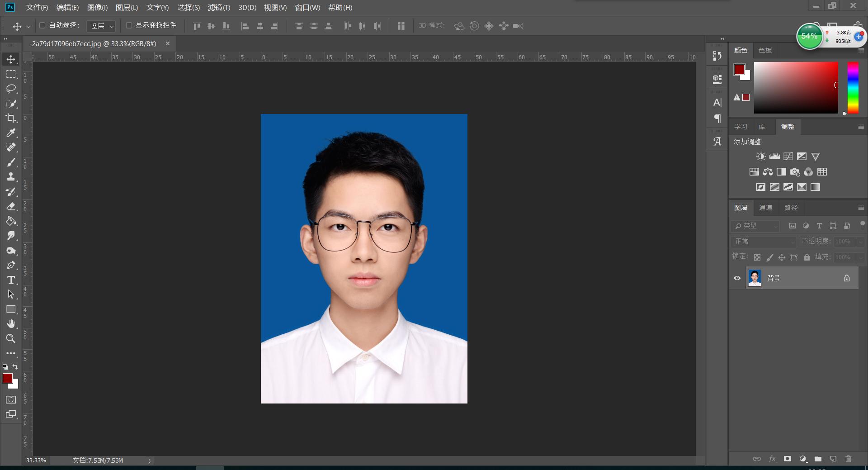Click the toolbox foreground color swatch
This screenshot has height=470, width=868.
[x=8, y=378]
